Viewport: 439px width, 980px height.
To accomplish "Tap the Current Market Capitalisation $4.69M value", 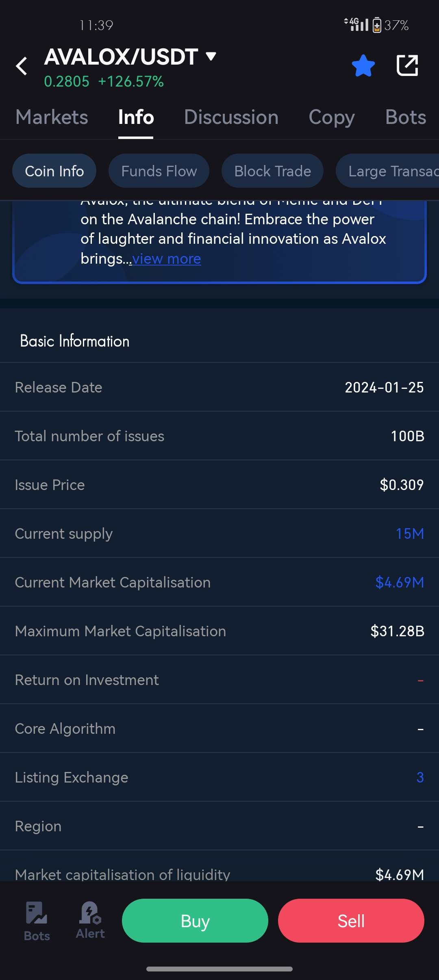I will click(400, 582).
